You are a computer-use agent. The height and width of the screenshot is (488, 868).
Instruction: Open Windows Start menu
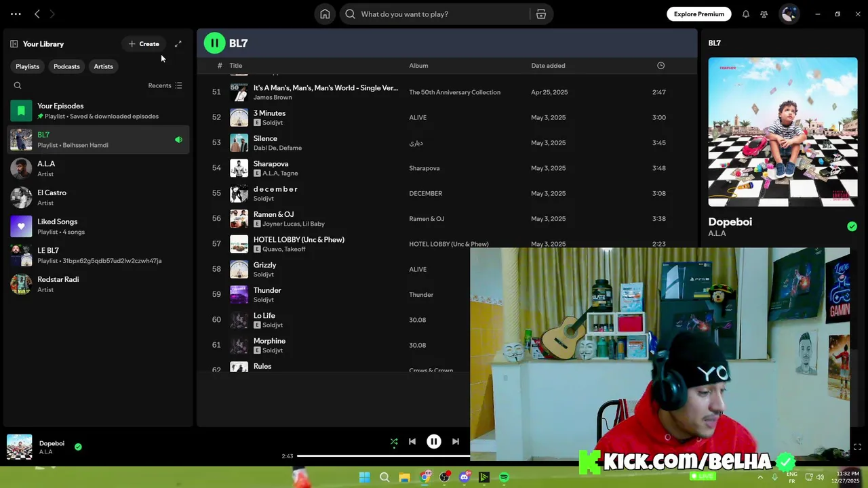point(364,477)
